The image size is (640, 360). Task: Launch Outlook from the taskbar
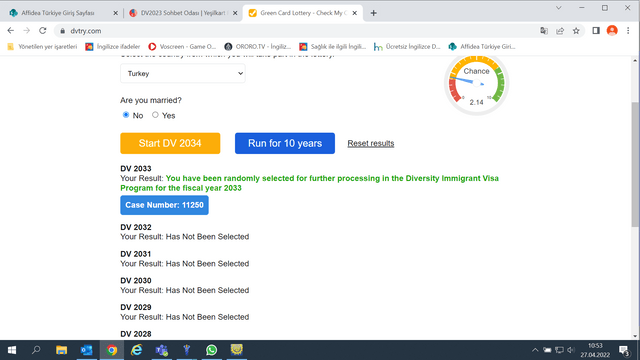click(87, 350)
